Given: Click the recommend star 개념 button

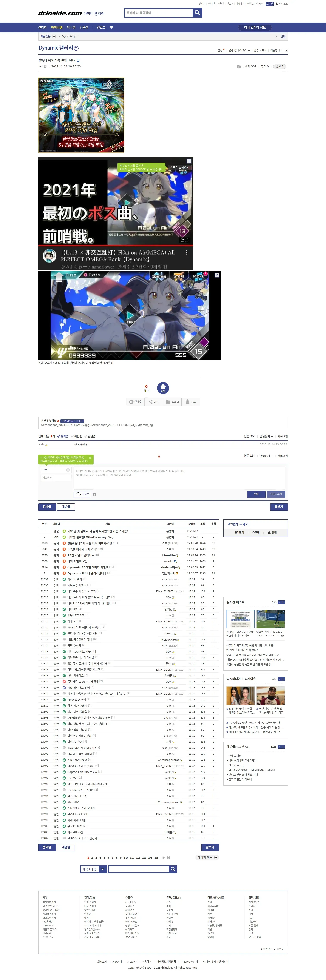Looking at the screenshot, I should click(x=163, y=388).
